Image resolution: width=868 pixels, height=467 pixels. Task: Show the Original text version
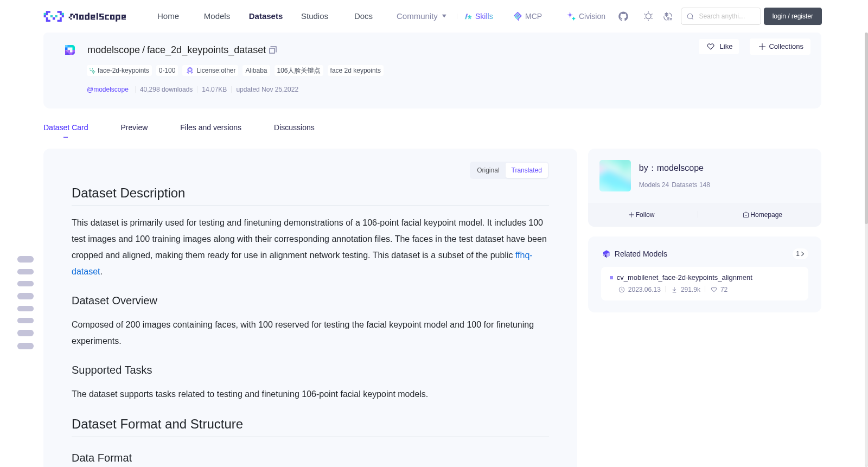(488, 170)
